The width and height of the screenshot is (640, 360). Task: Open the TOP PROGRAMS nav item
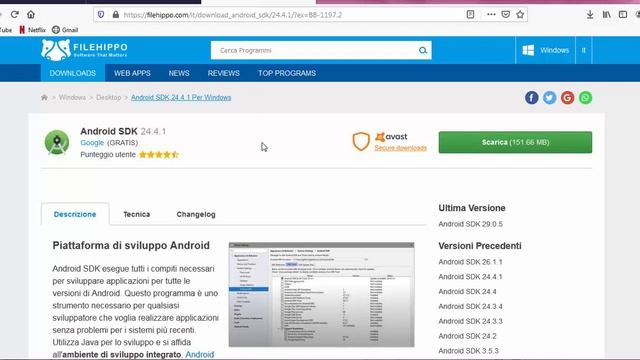coord(287,73)
